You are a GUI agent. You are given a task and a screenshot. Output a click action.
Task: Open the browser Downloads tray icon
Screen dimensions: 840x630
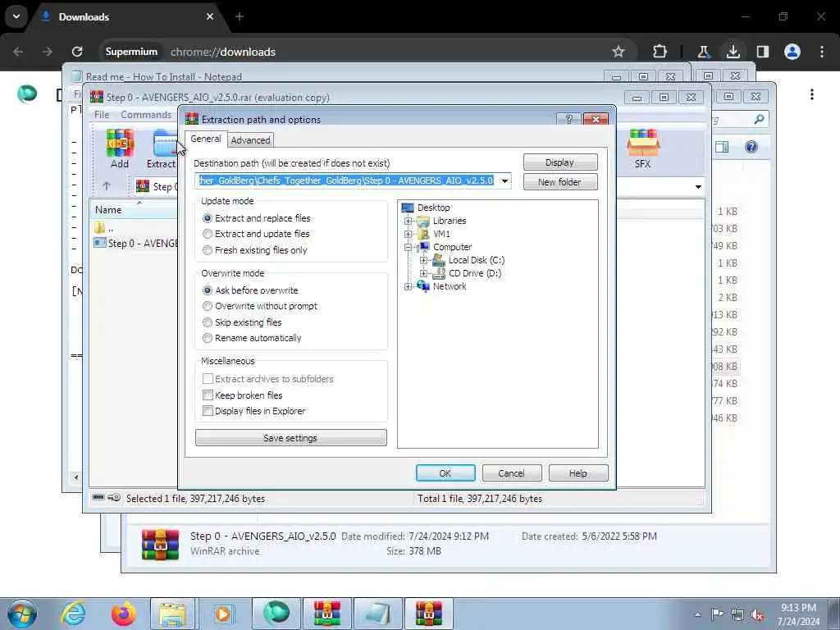[733, 52]
